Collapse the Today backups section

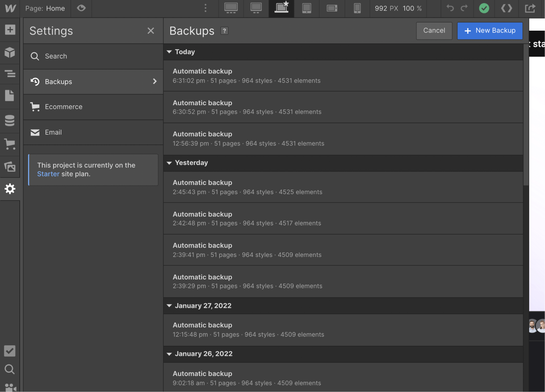click(x=169, y=52)
